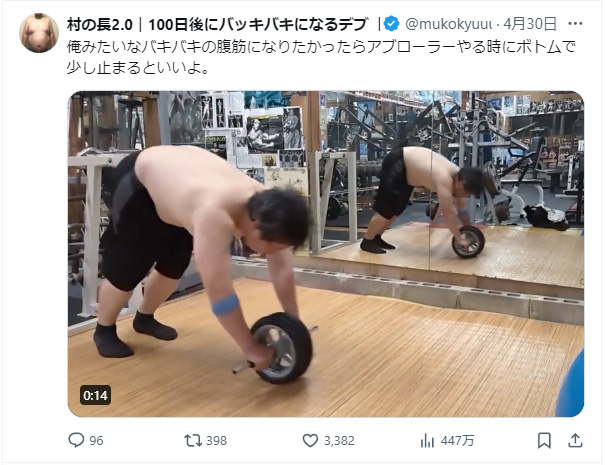Click the 96 replies count

96,441
